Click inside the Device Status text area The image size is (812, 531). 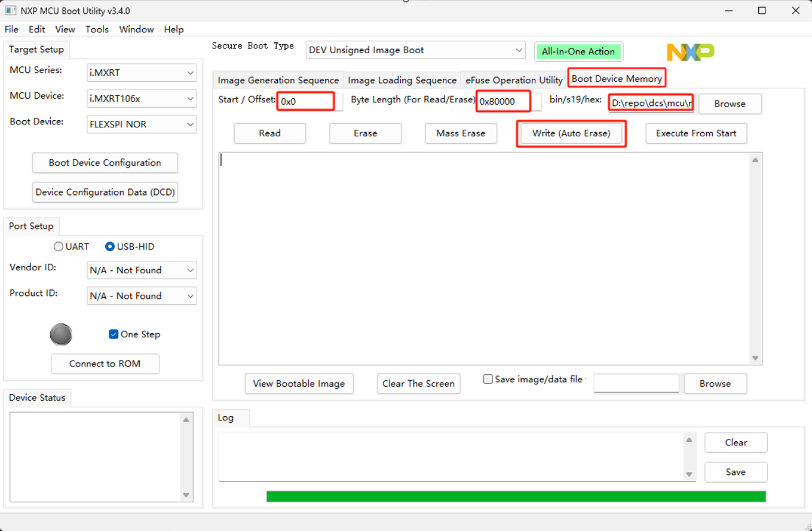click(96, 457)
